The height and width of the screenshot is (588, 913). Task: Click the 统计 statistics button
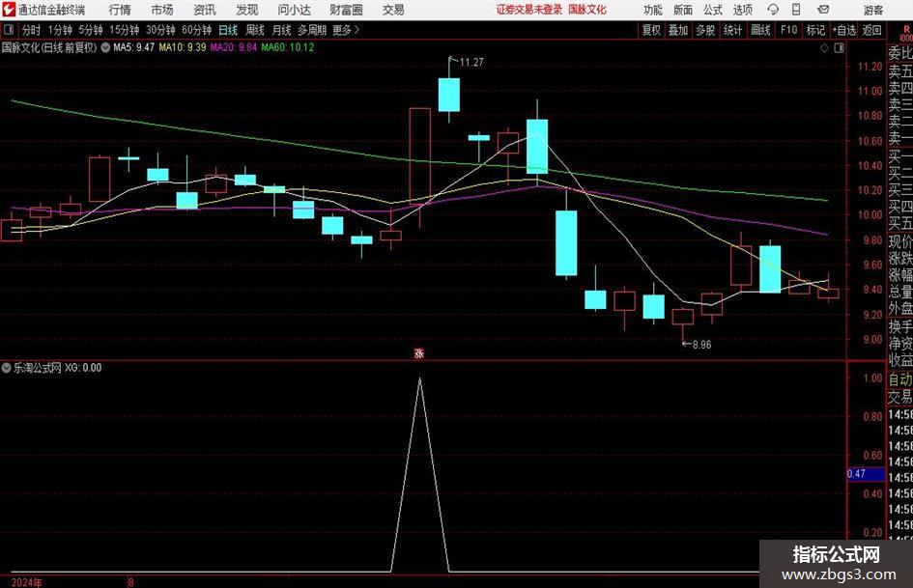coord(733,30)
